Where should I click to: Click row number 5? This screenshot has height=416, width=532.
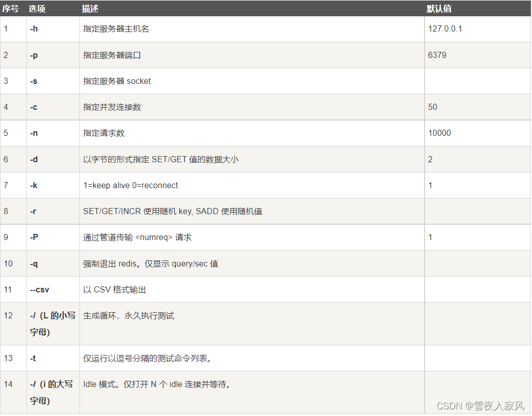click(x=6, y=133)
